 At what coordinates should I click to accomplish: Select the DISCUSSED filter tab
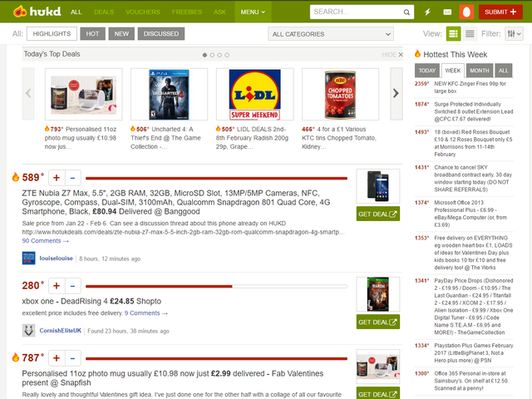pos(161,33)
